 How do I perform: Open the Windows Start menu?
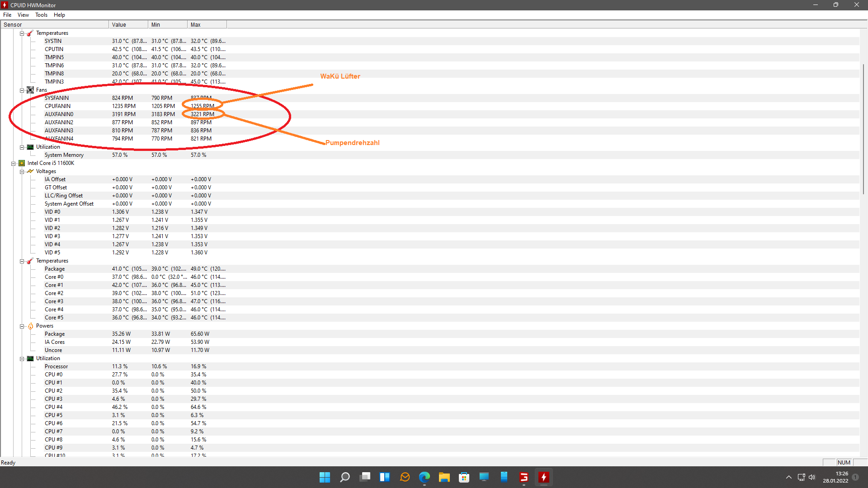[x=325, y=477]
